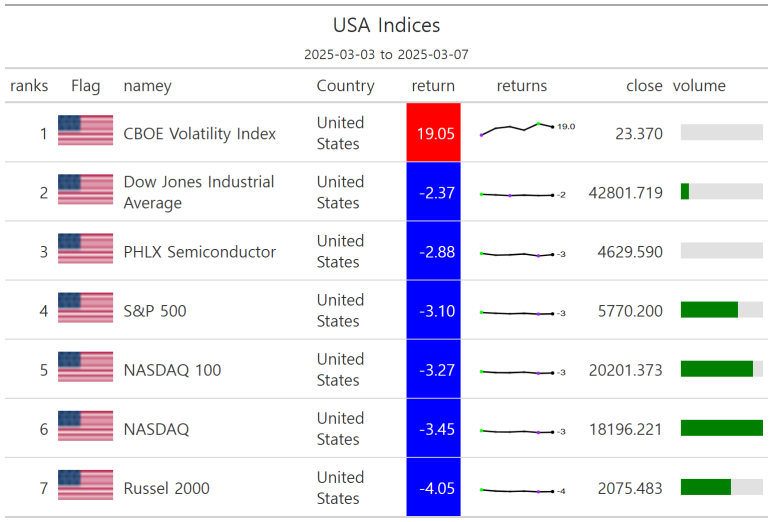
Task: Click the 2025-03-03 to 2025-03-07 subtitle
Action: (386, 54)
